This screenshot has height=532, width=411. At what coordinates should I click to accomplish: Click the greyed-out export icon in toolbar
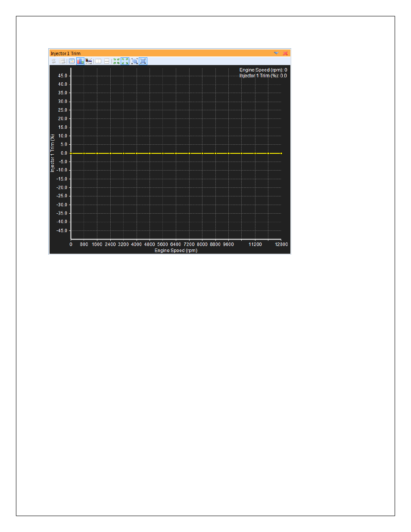(x=62, y=61)
